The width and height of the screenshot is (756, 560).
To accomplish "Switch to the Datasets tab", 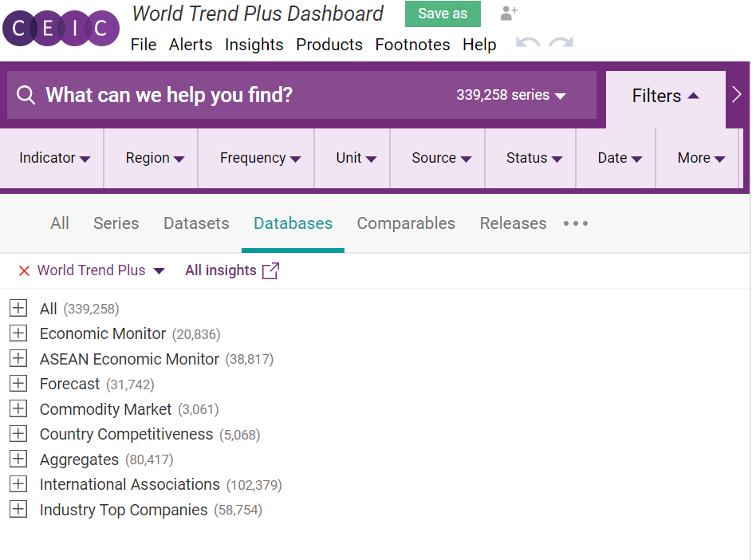I will [196, 223].
